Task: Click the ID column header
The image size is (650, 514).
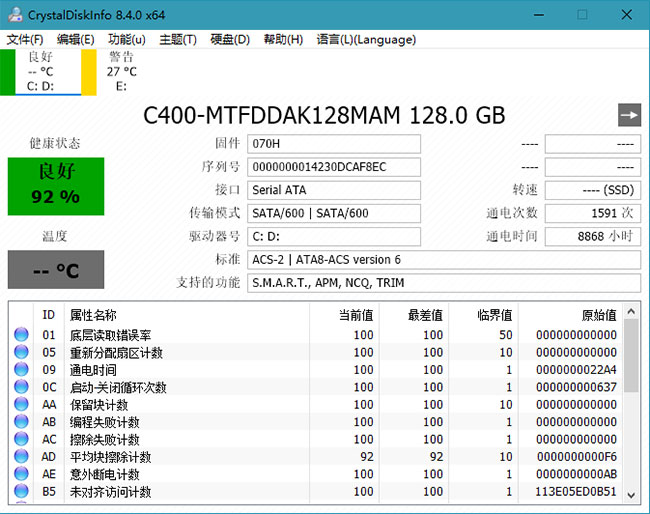Action: click(x=49, y=315)
